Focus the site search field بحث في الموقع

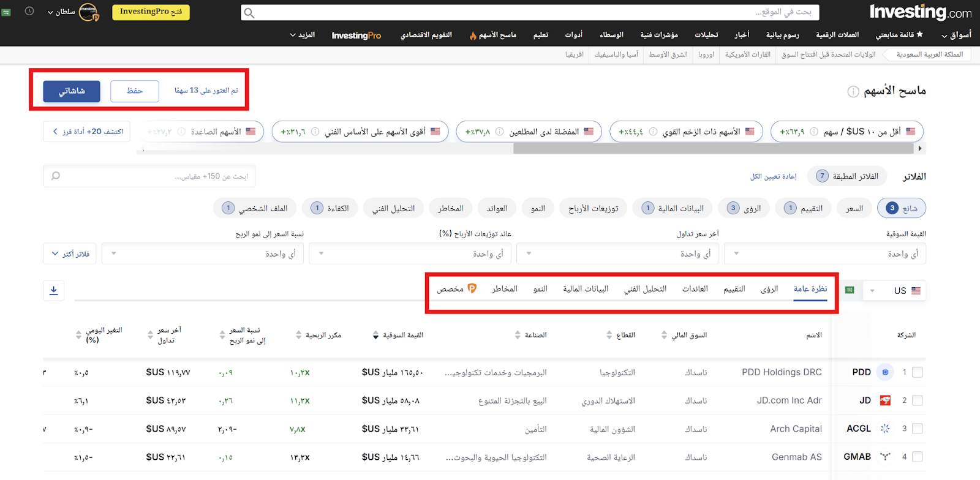coord(530,12)
